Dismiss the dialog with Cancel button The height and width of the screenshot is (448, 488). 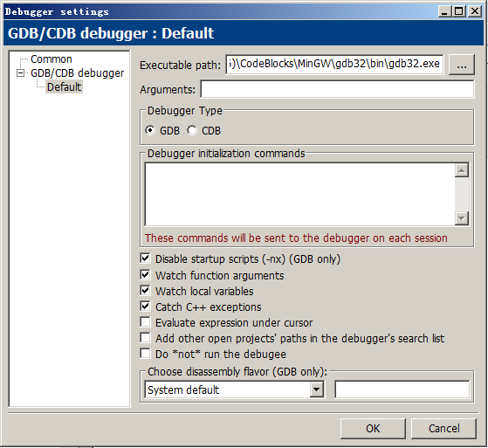[443, 429]
